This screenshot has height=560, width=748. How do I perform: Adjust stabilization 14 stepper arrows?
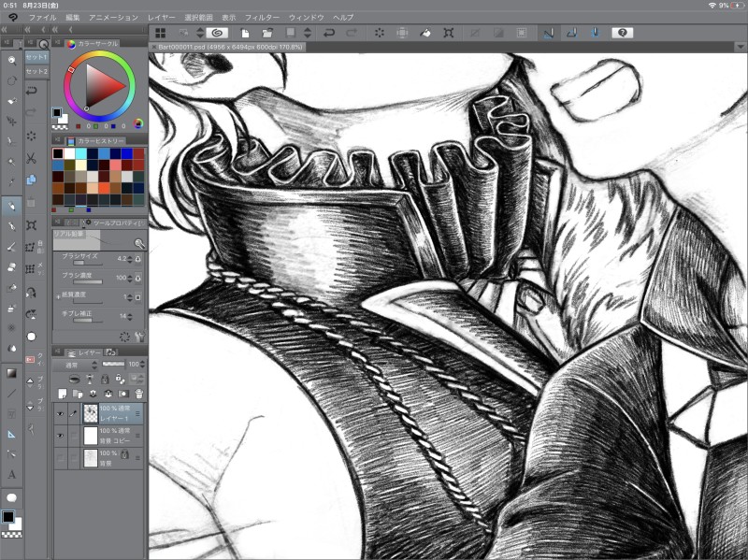click(130, 316)
